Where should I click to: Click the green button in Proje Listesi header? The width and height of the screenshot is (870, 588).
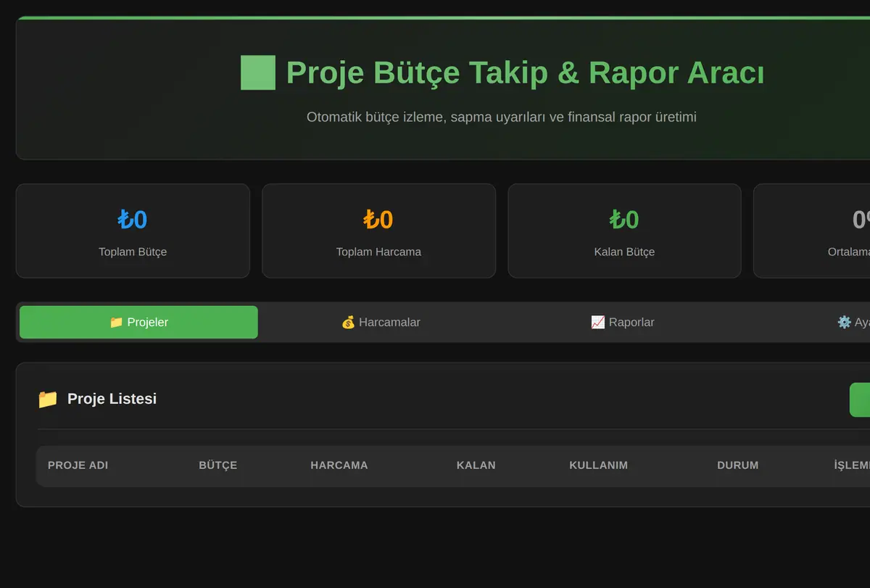point(860,399)
